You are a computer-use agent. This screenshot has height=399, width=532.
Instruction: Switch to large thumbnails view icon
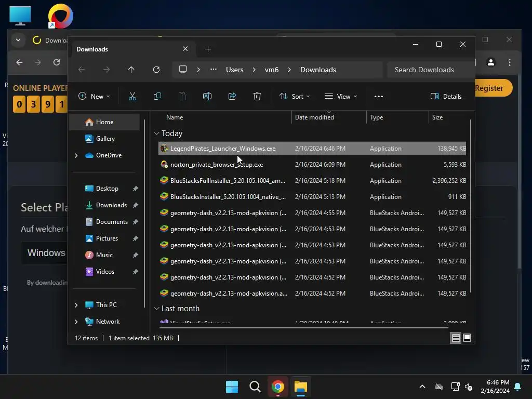(x=467, y=338)
